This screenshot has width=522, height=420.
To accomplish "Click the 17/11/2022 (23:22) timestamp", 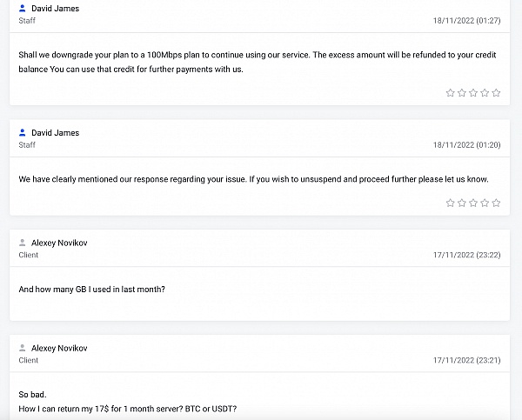I will point(466,255).
